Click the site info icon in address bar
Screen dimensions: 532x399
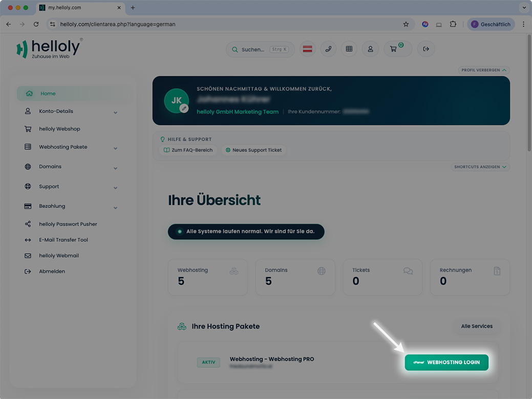pyautogui.click(x=53, y=24)
